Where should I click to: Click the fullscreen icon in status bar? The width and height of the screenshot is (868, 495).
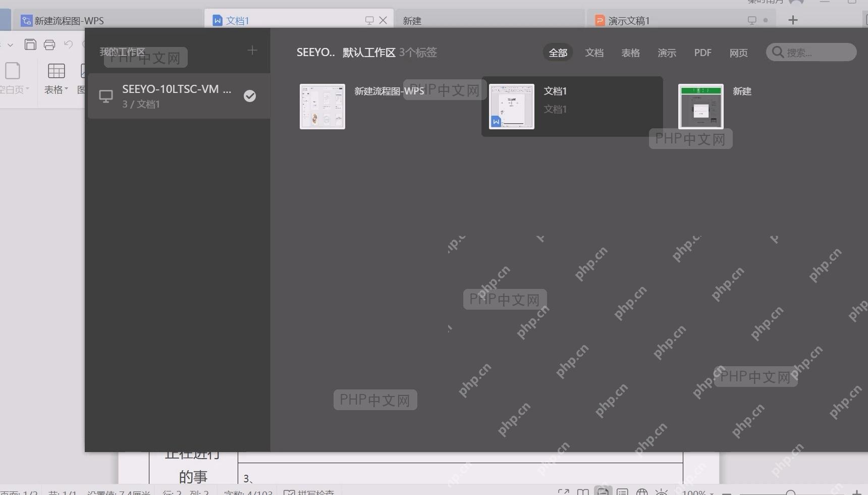tap(564, 492)
